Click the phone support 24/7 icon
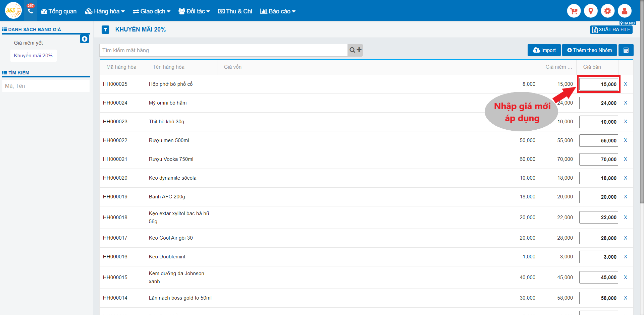644x315 pixels. 30,11
